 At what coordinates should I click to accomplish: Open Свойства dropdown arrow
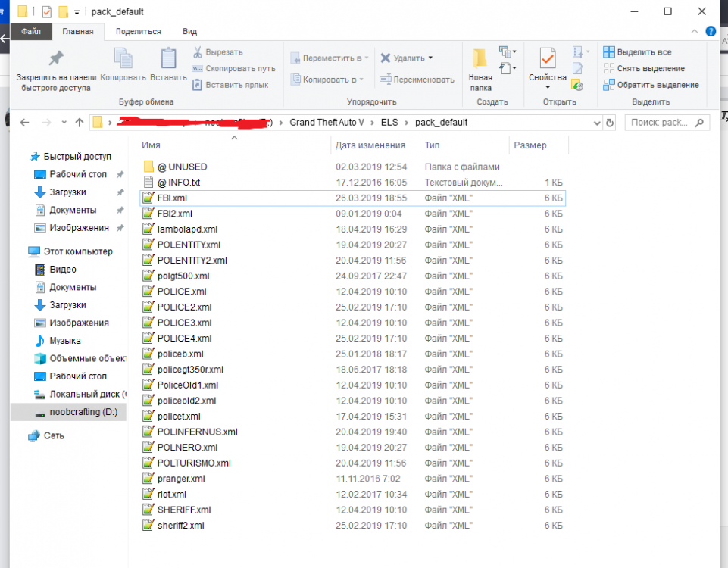tap(548, 87)
